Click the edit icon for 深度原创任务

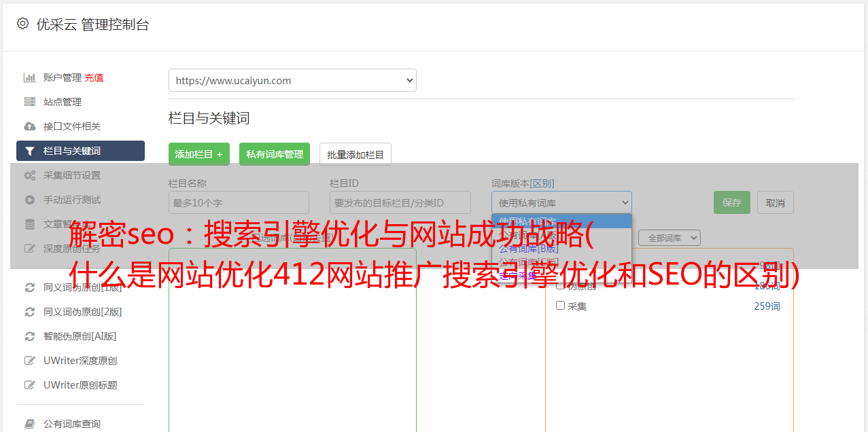30,249
